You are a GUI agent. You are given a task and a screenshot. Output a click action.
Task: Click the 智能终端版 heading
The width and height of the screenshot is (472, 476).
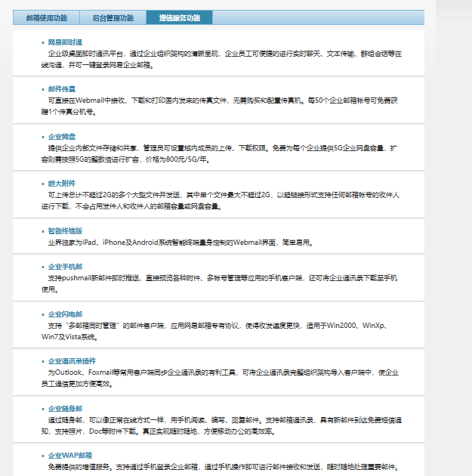65,231
